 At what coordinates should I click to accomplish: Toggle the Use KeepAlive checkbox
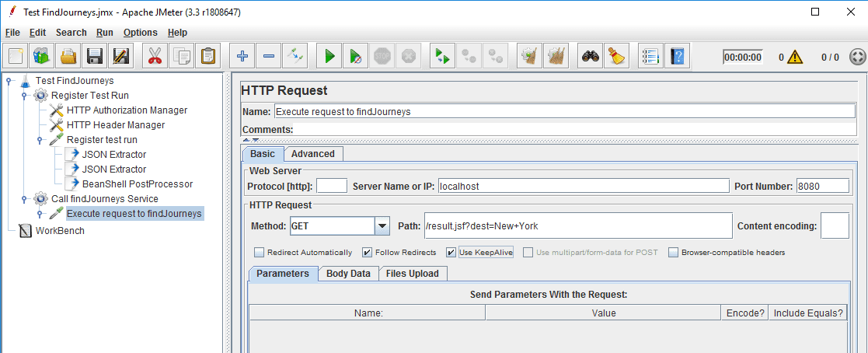pos(451,253)
